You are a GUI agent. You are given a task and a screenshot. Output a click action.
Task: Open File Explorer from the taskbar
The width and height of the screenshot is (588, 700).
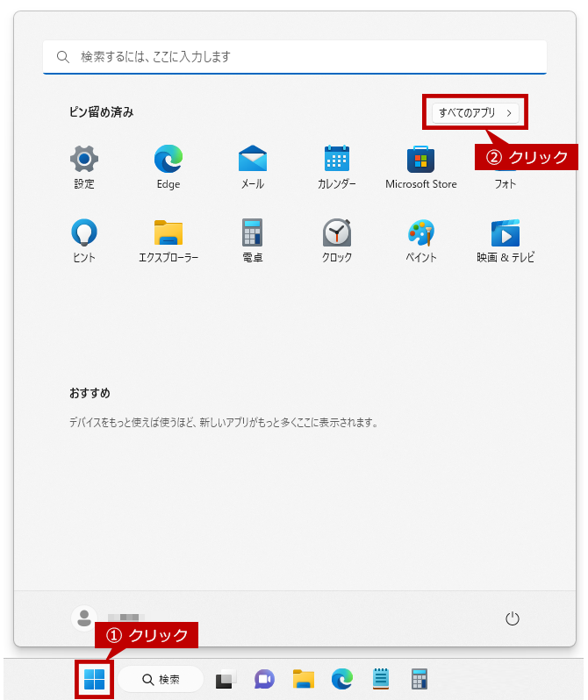click(304, 680)
